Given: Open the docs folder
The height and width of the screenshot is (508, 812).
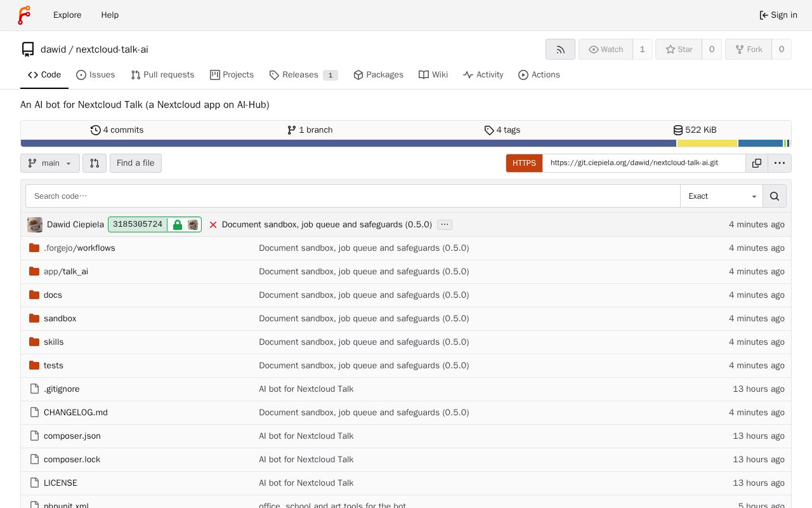Looking at the screenshot, I should pos(53,295).
